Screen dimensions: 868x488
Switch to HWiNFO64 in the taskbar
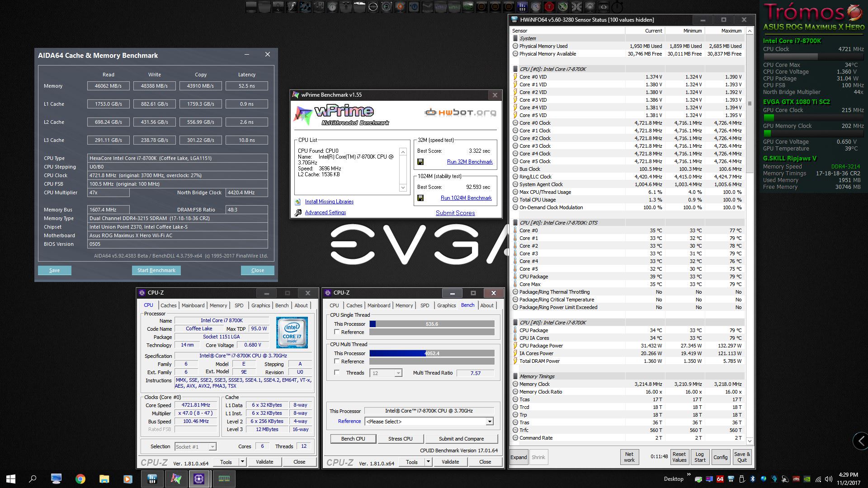click(152, 479)
